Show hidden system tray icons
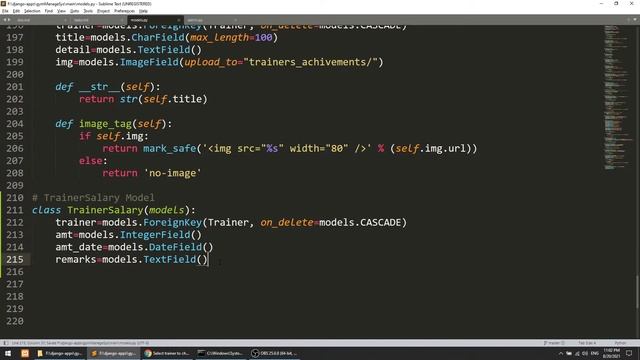This screenshot has width=640, height=360. click(561, 353)
